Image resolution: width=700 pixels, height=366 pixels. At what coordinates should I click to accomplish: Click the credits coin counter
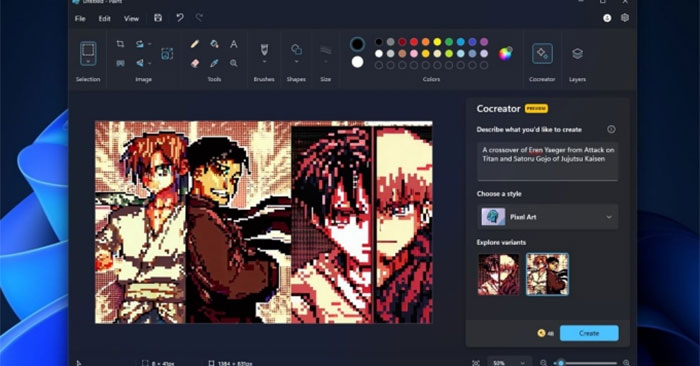(x=546, y=333)
